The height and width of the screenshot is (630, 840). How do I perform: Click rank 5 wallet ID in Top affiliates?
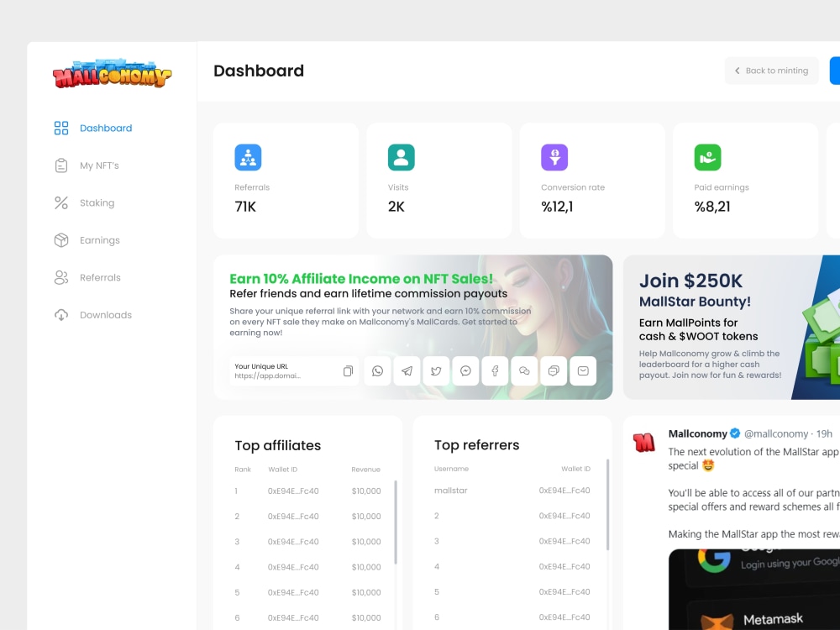(x=293, y=592)
